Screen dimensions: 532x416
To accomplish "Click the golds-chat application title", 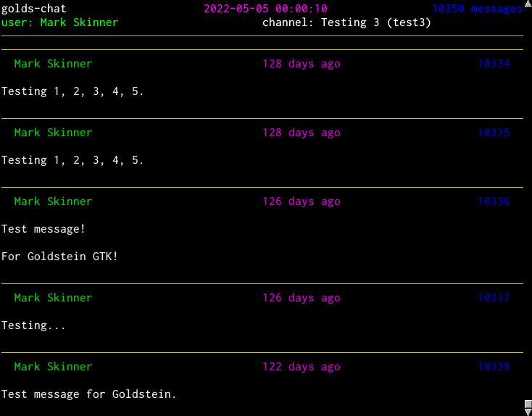I will 34,9.
